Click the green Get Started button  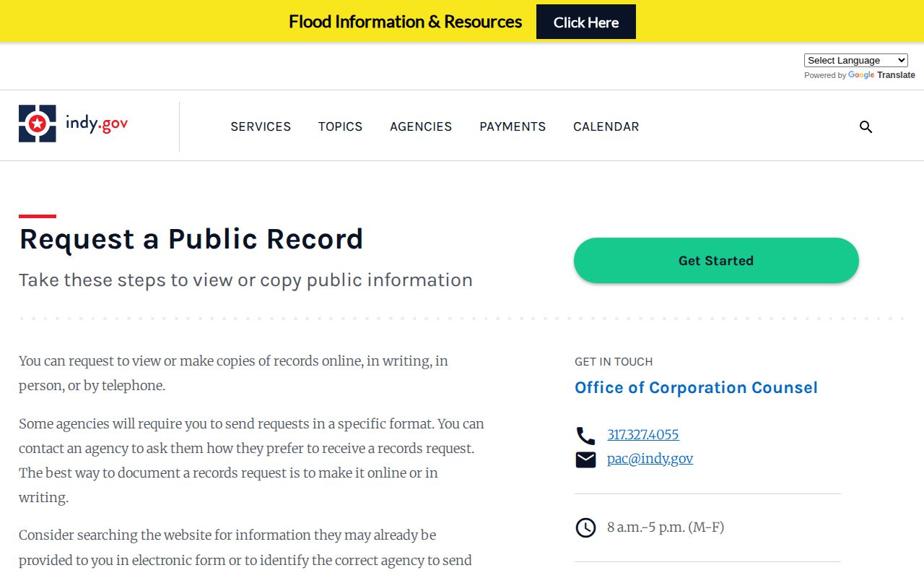[716, 260]
